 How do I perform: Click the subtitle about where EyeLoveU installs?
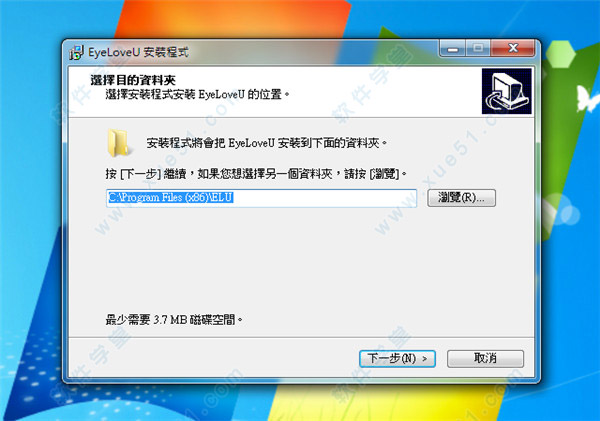click(197, 94)
